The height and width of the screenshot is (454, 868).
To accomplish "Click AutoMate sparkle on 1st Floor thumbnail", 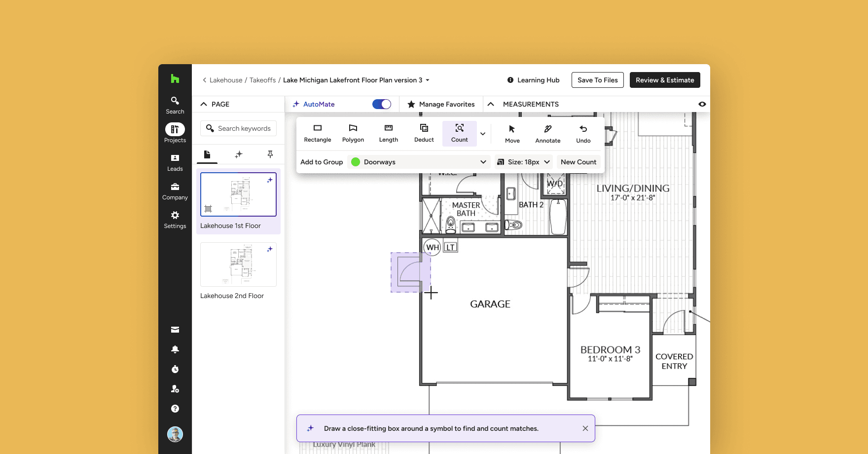I will 270,180.
